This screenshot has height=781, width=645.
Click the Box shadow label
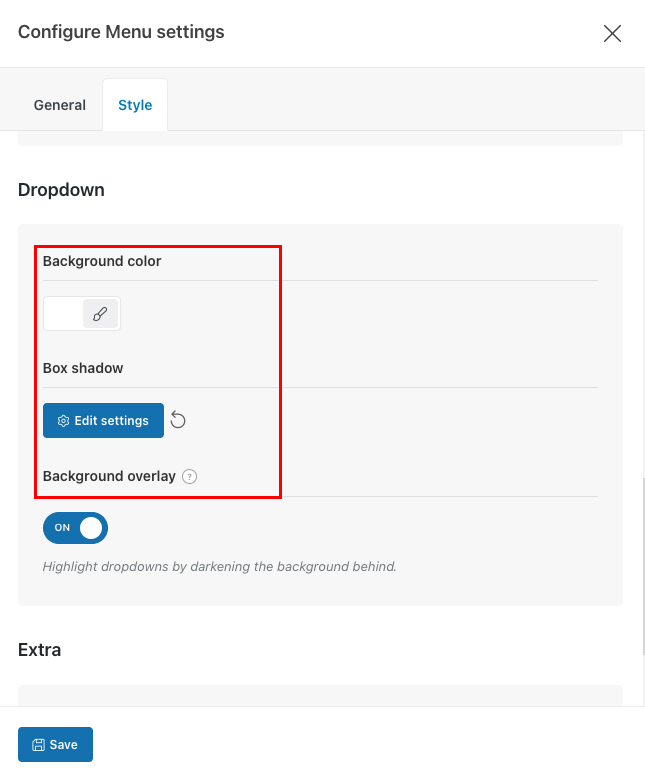point(83,368)
